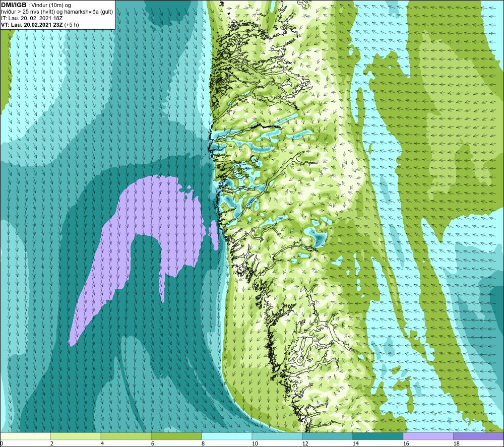Click the legend tick label '4'

click(102, 443)
